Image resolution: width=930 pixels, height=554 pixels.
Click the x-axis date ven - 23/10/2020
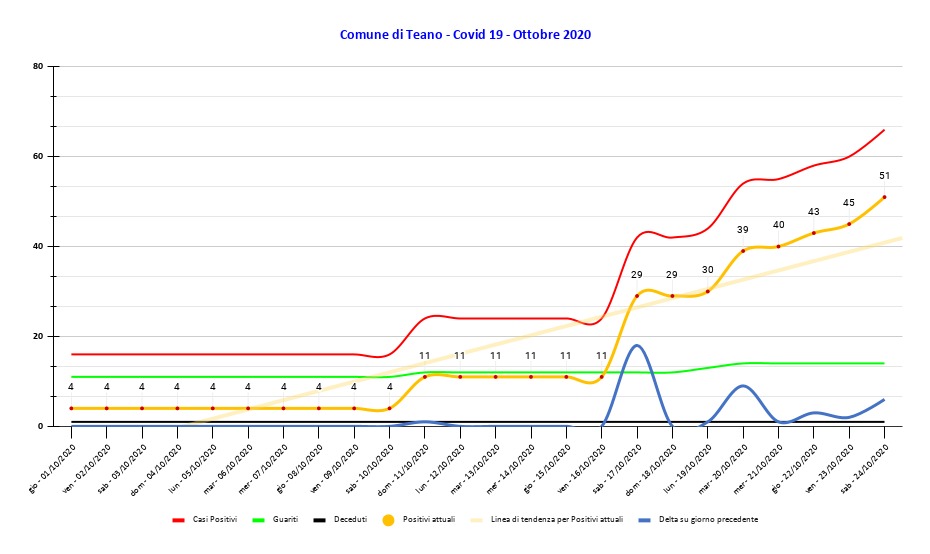click(x=830, y=469)
